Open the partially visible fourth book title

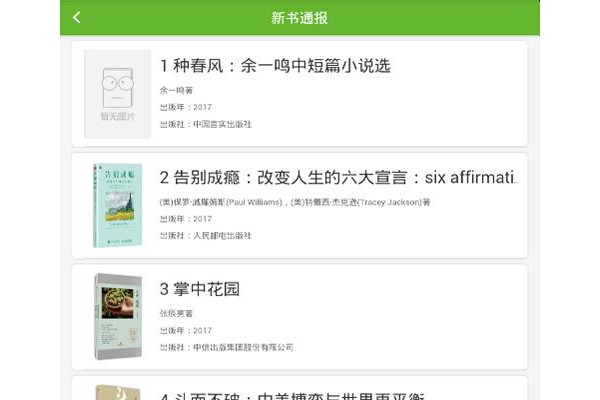tap(292, 396)
